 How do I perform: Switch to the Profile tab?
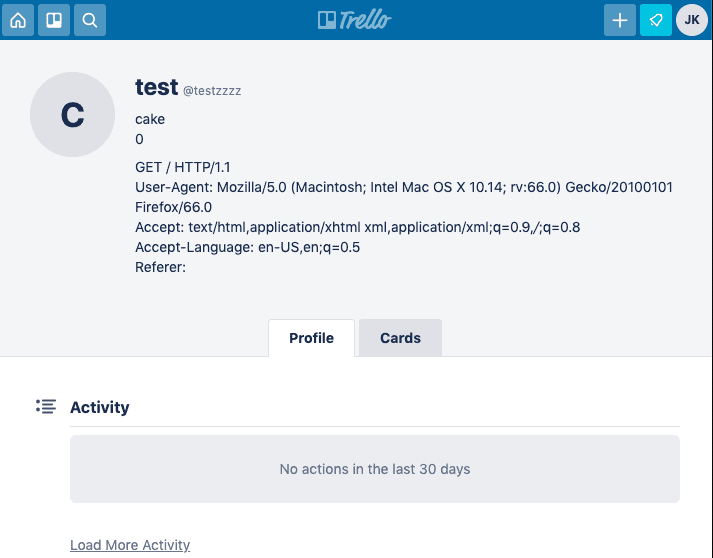pos(311,338)
